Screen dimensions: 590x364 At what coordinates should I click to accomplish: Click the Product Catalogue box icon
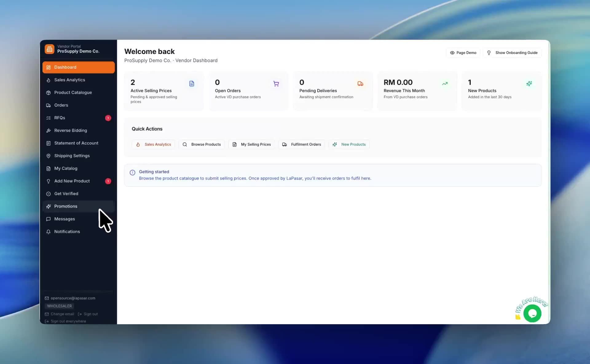point(48,92)
